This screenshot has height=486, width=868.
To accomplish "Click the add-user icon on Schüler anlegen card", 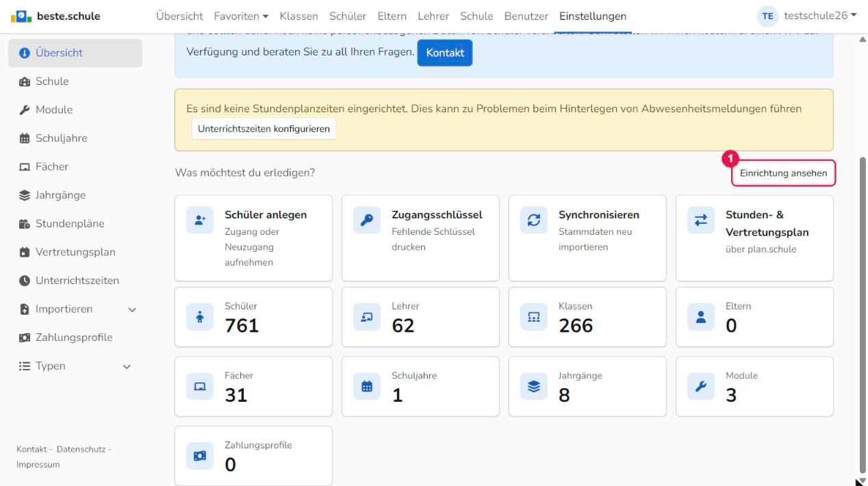I will tap(199, 219).
